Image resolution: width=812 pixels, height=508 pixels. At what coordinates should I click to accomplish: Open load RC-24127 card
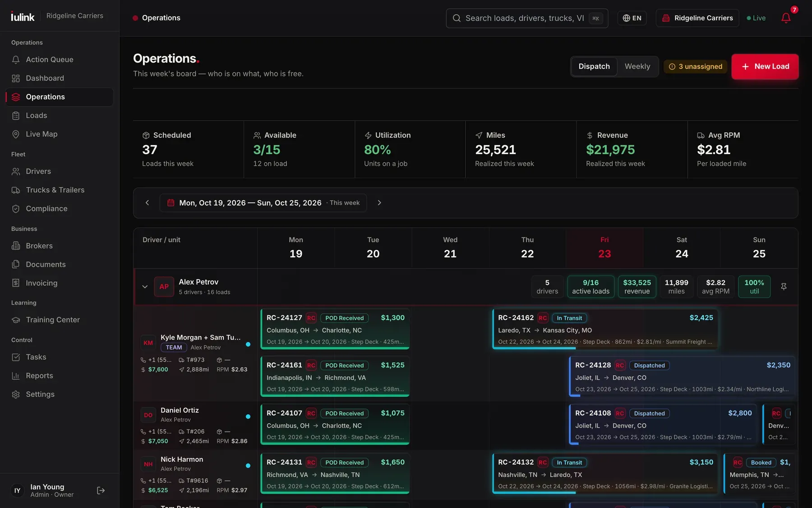335,329
